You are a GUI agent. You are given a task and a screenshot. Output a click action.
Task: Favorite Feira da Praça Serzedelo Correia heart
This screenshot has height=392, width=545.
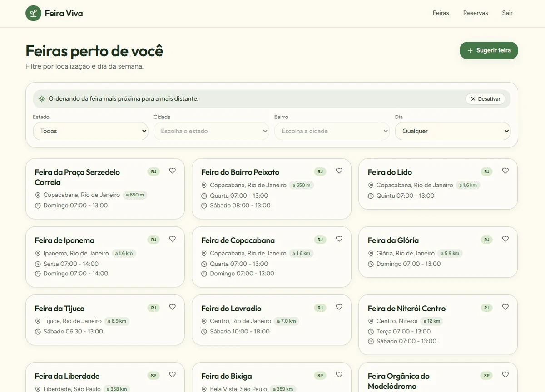[173, 171]
